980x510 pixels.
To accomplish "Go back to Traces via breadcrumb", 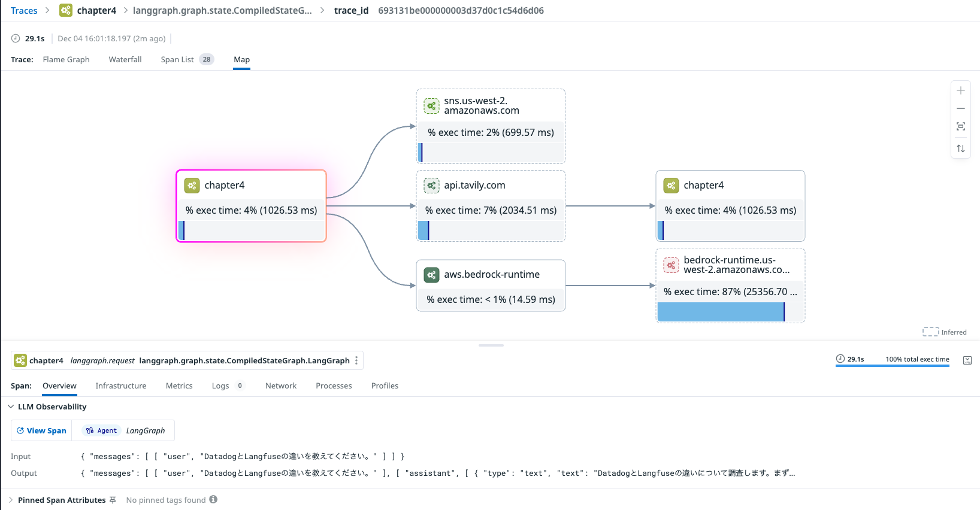I will (x=24, y=10).
